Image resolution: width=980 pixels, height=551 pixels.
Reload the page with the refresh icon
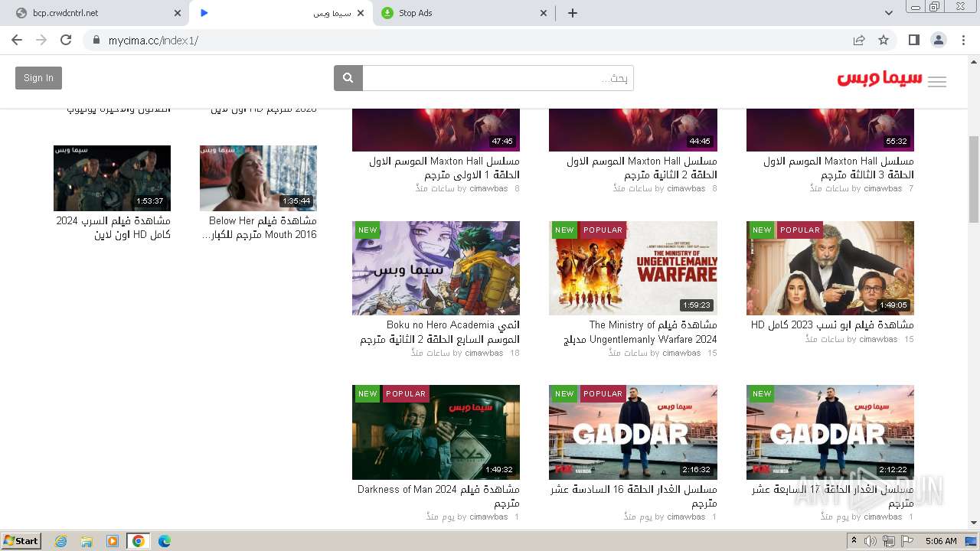[66, 40]
